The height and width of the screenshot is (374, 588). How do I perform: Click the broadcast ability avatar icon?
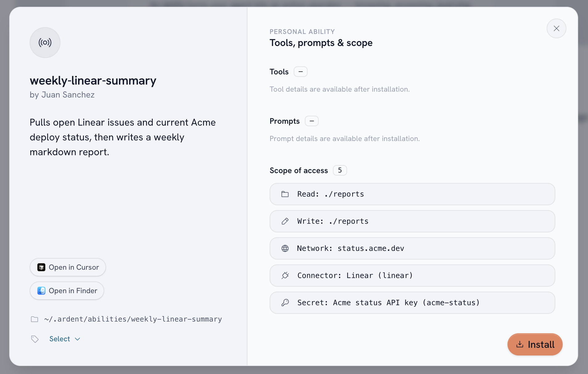(x=45, y=43)
